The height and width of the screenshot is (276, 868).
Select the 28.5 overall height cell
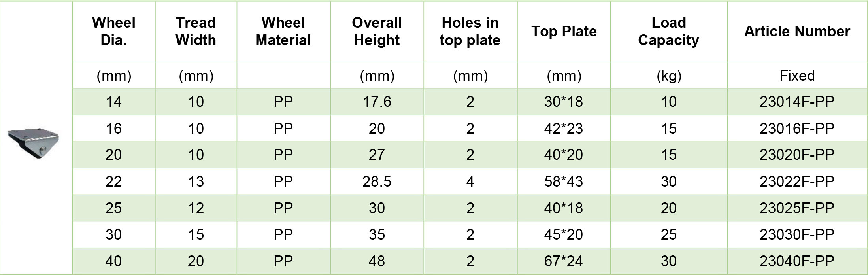377,181
